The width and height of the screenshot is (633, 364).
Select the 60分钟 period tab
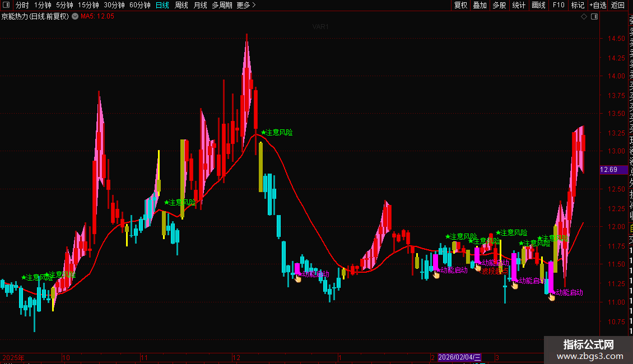tap(139, 5)
